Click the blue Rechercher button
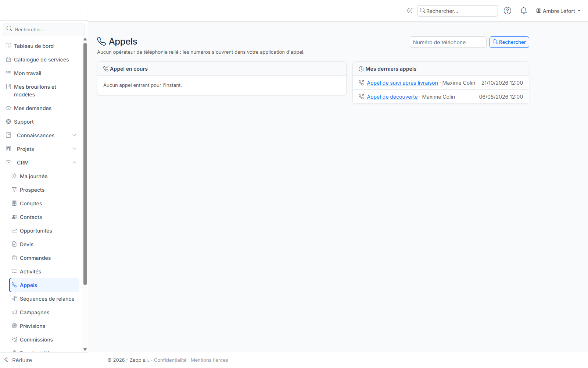The image size is (588, 368). pos(509,42)
